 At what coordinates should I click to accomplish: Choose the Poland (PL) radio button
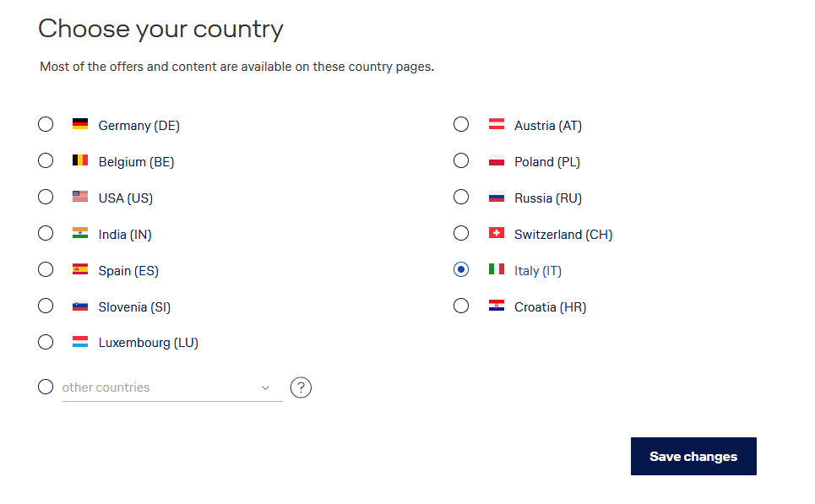[461, 160]
